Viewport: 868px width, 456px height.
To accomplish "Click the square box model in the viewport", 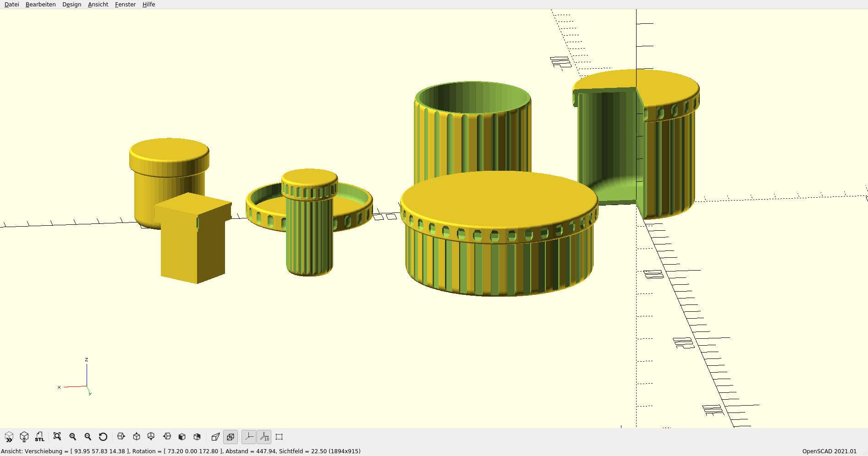I will point(192,238).
